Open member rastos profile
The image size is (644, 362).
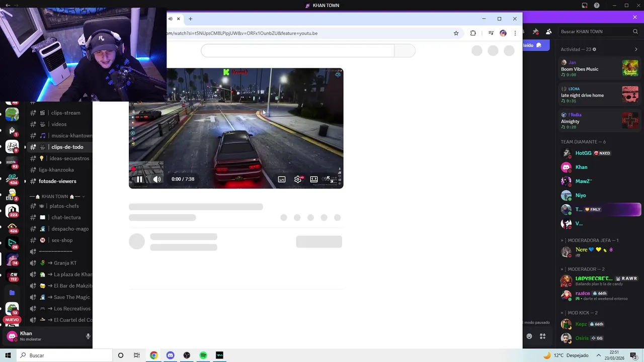(x=600, y=295)
